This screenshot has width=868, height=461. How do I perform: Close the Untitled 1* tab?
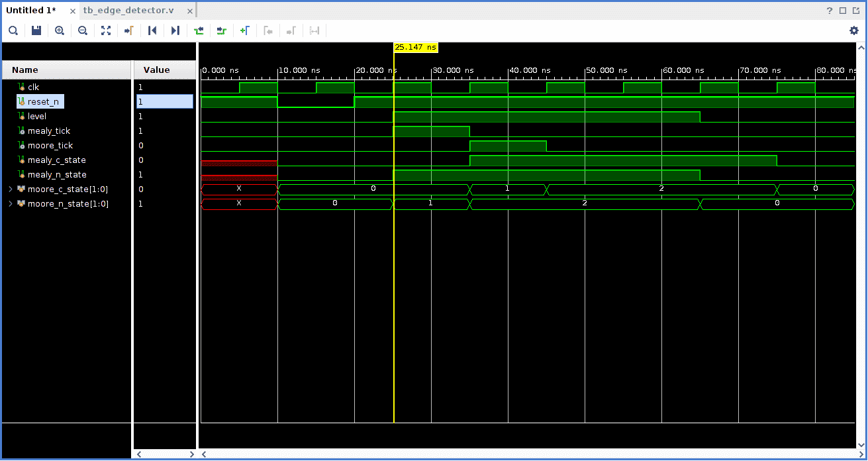[x=73, y=11]
